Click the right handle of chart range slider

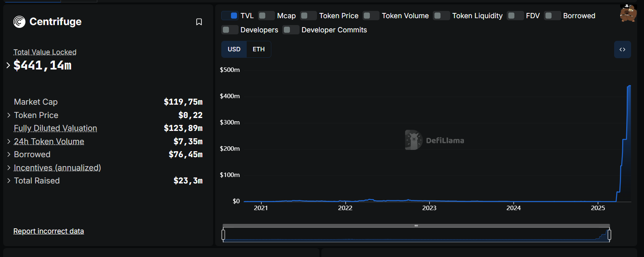pos(609,234)
